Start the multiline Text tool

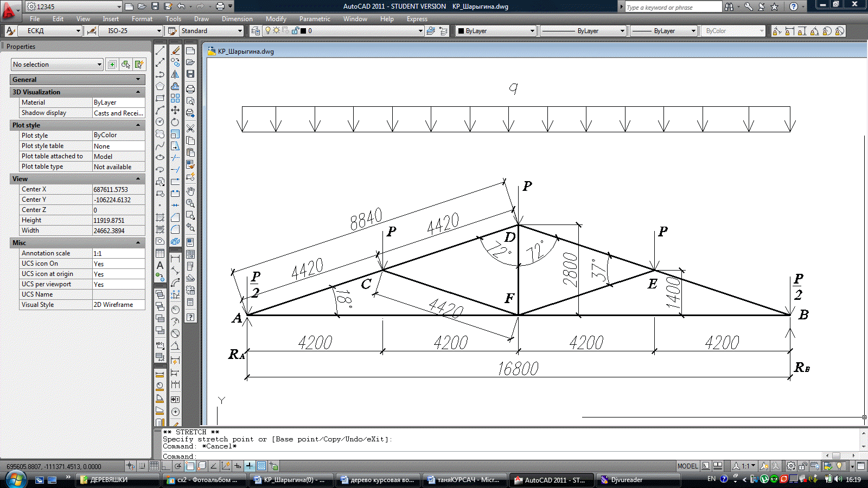(x=160, y=265)
